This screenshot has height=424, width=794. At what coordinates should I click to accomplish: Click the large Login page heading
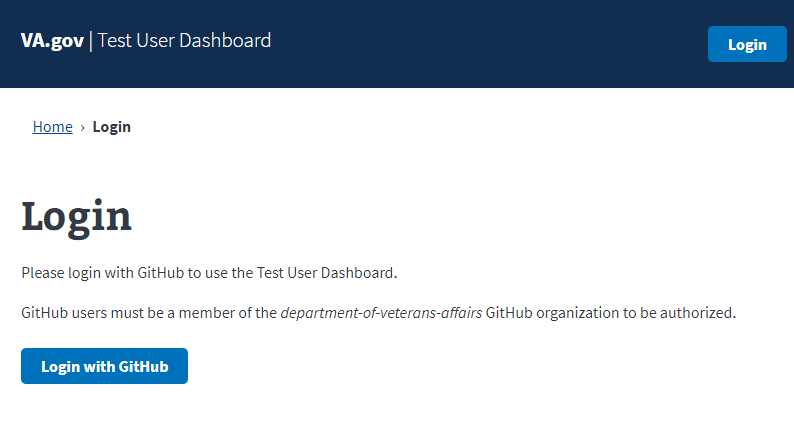[x=76, y=217]
